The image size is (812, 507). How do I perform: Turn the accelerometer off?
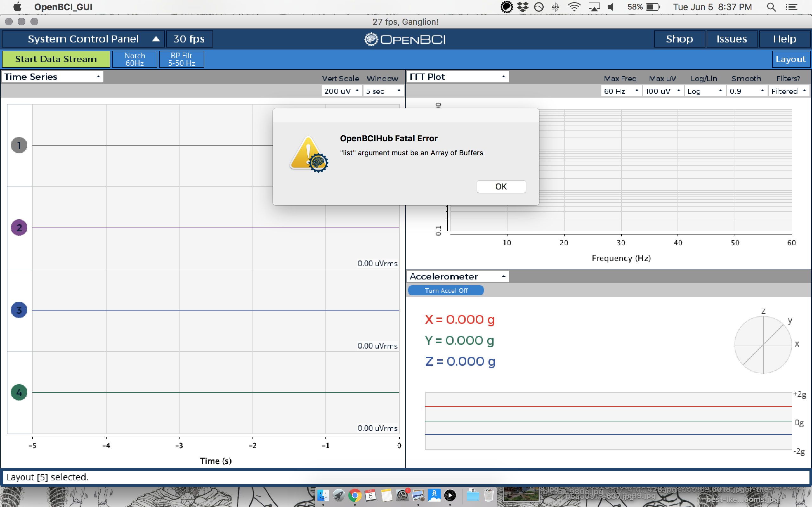tap(446, 290)
